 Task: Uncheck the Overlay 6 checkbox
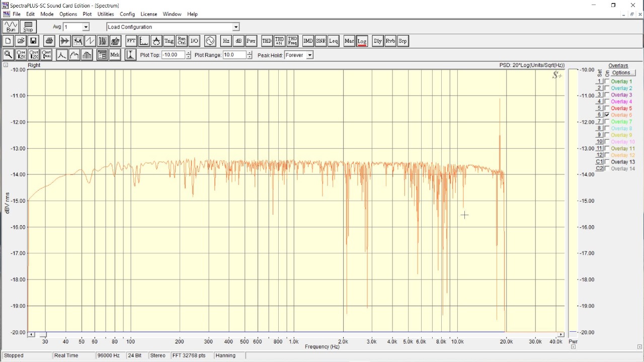click(x=607, y=115)
